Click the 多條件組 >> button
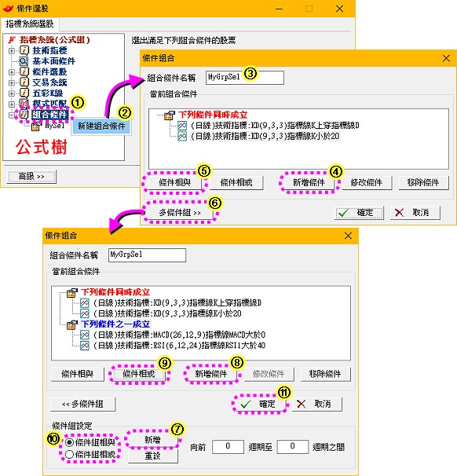 coord(180,213)
